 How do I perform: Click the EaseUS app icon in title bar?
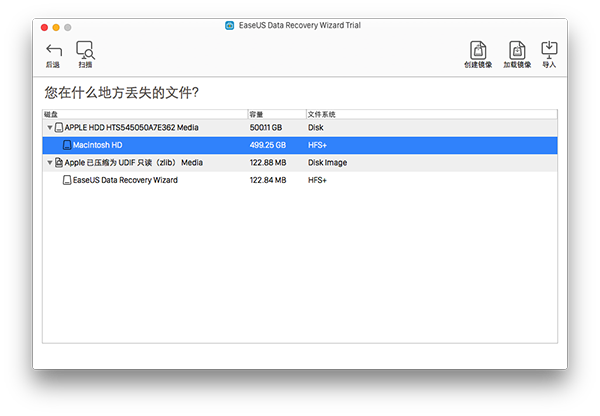[230, 26]
